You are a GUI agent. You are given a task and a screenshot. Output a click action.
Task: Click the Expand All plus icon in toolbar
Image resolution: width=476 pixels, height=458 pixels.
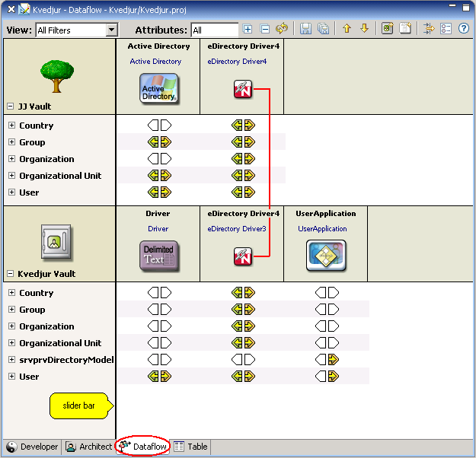point(248,29)
